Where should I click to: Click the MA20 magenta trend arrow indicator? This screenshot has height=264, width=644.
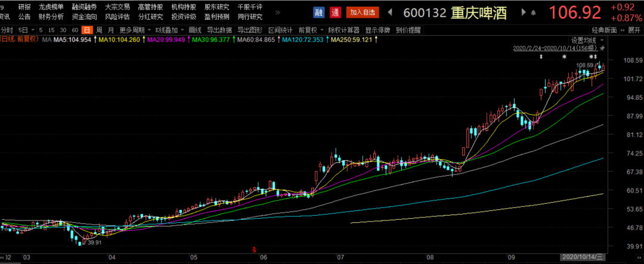[188, 40]
